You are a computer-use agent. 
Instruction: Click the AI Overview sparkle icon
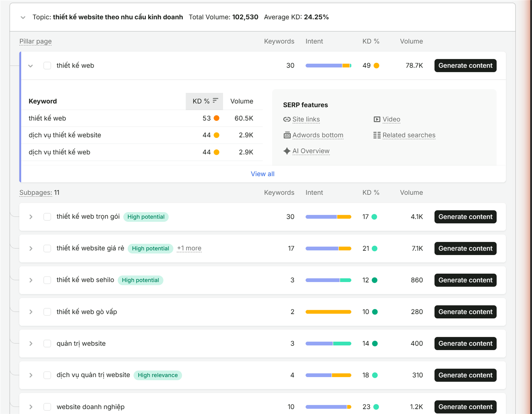(x=287, y=151)
